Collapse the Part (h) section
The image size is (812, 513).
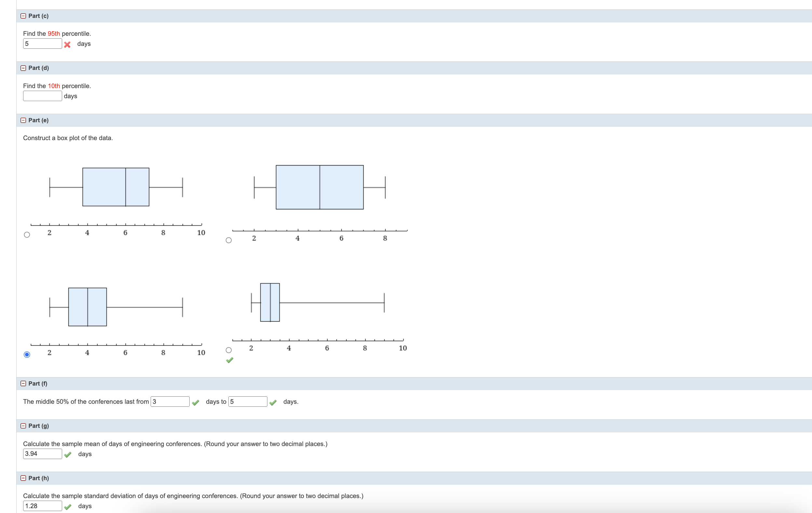click(23, 478)
